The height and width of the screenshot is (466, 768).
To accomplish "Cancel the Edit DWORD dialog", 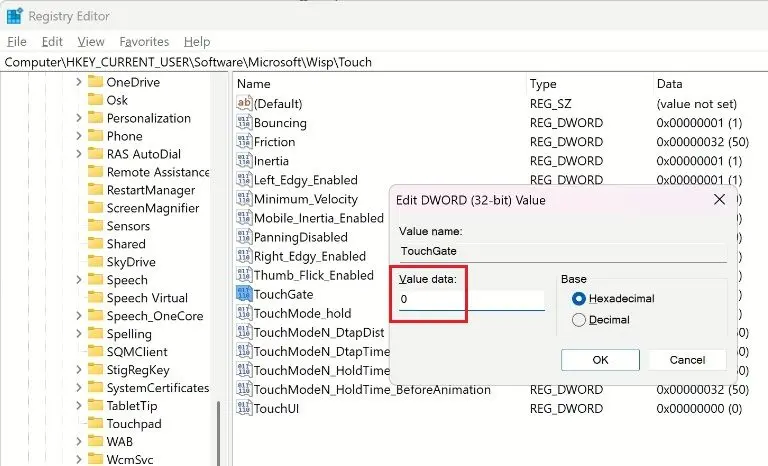I will pos(687,360).
